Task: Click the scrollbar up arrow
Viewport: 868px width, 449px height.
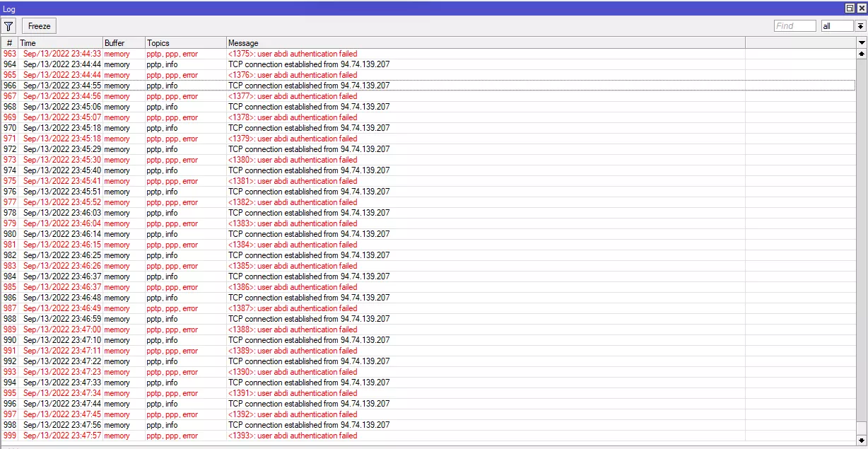Action: [862, 54]
